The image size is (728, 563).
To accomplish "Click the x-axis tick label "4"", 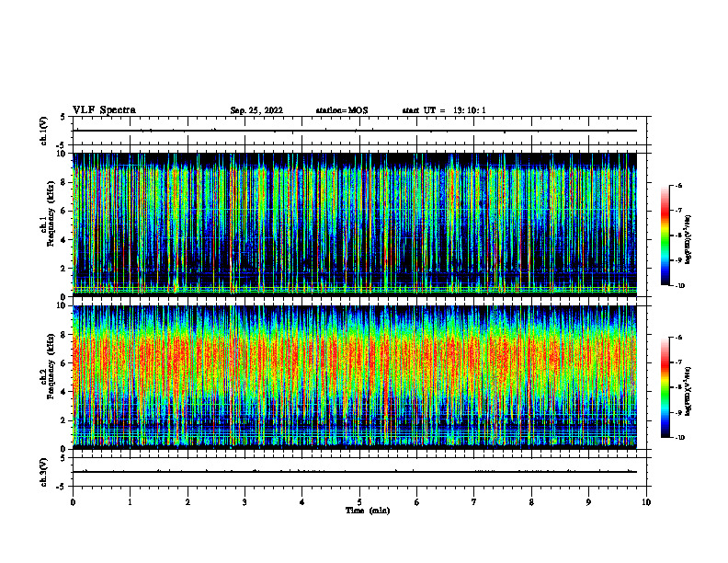I will coord(302,502).
